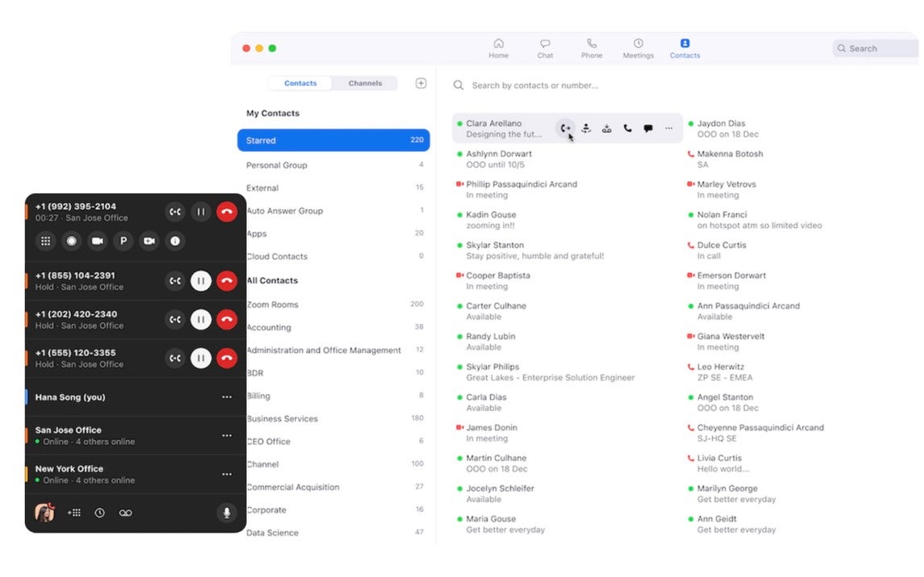Screen dimensions: 924x577
Task: Click the transfer call icon for Clara Arellano
Action: [565, 128]
